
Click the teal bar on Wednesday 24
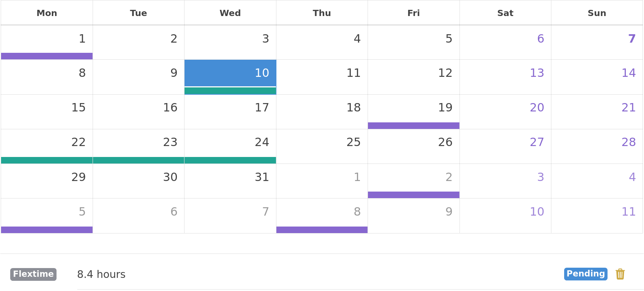point(230,160)
